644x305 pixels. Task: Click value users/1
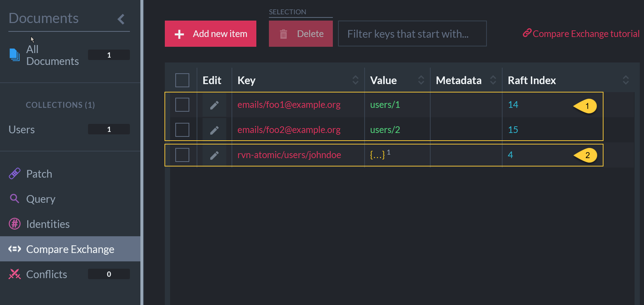385,105
